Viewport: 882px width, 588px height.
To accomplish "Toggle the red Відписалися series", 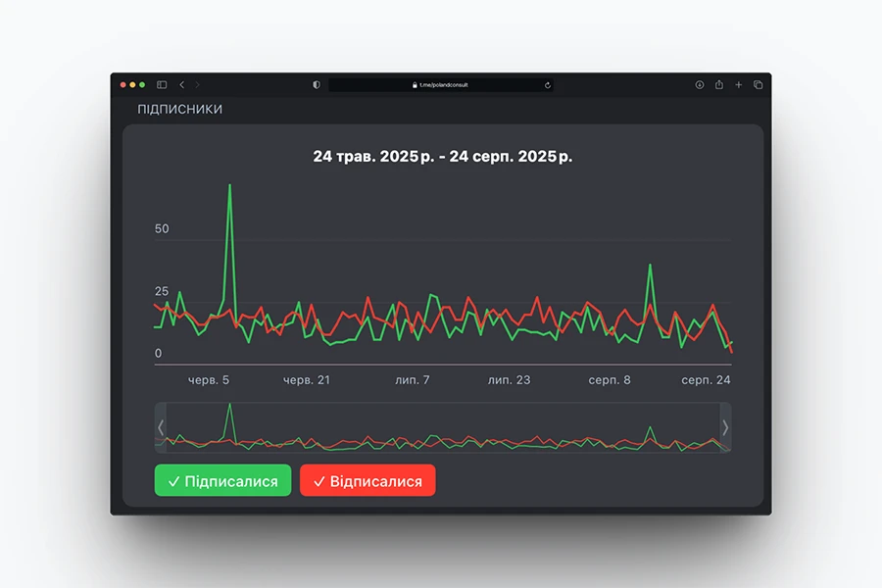I will coord(367,481).
